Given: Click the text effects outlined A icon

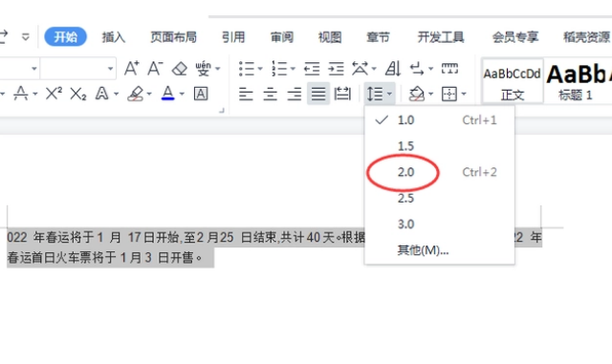Looking at the screenshot, I should click(102, 94).
